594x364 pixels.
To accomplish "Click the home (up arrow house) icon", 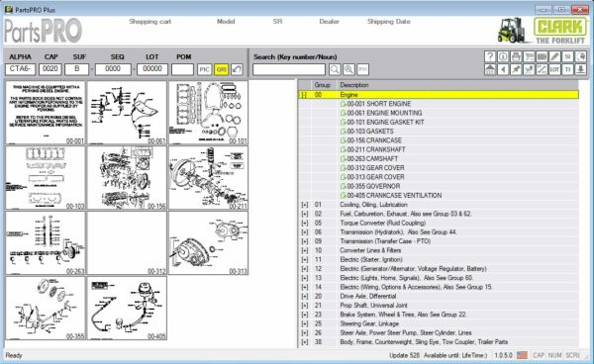I will point(490,69).
